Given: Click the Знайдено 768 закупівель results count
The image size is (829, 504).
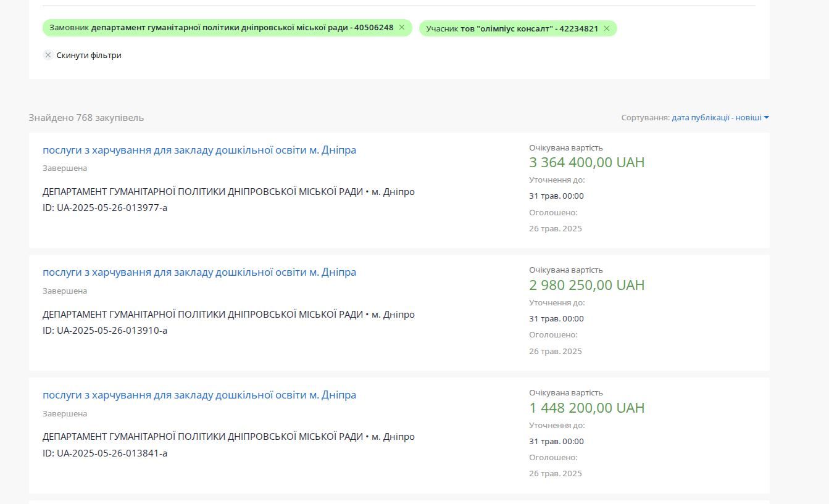Looking at the screenshot, I should [x=86, y=118].
